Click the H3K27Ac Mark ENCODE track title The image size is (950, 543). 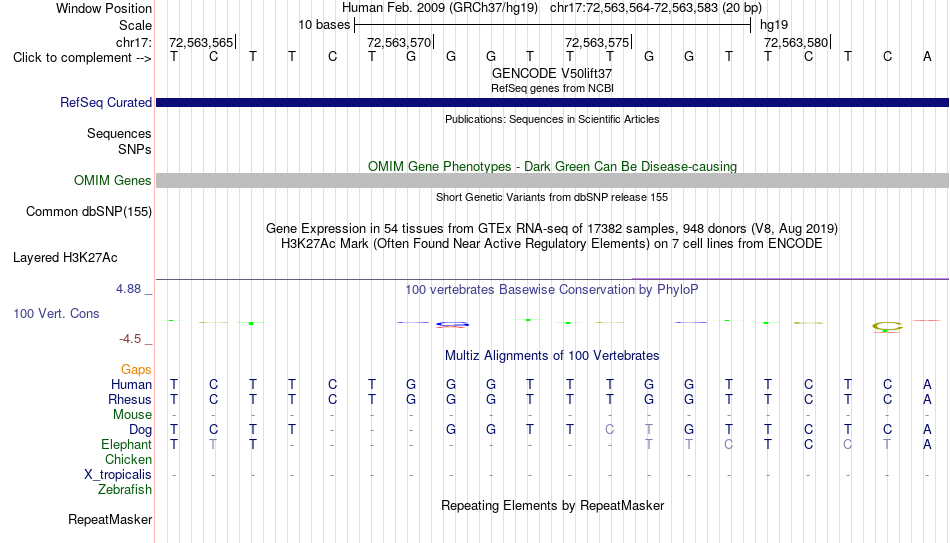tap(552, 244)
